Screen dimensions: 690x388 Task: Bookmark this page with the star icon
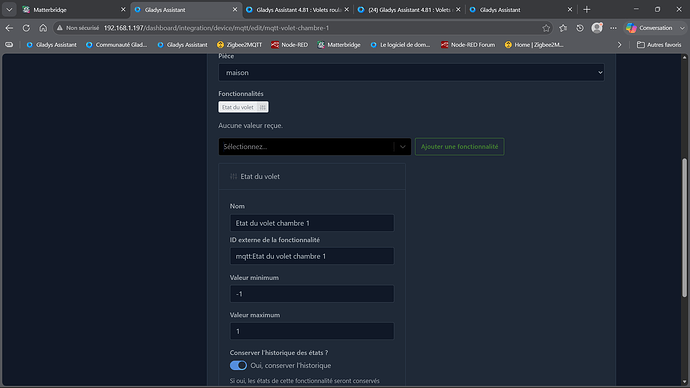click(546, 28)
